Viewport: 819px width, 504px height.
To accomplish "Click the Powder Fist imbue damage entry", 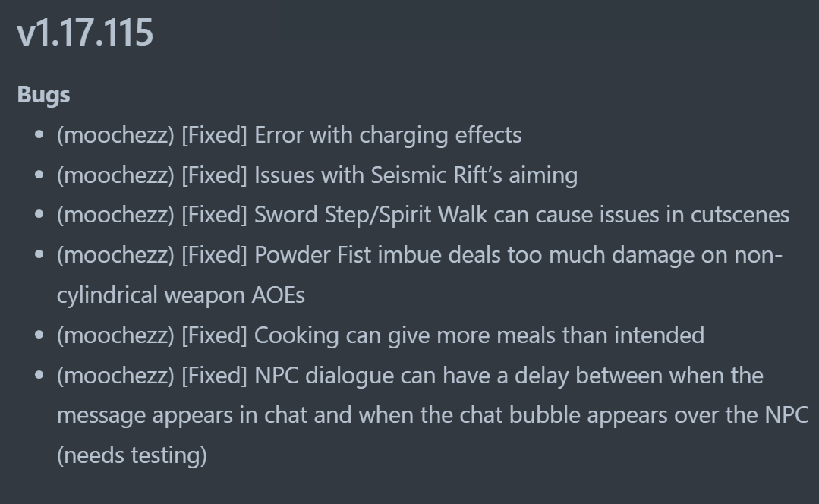I will click(x=518, y=255).
